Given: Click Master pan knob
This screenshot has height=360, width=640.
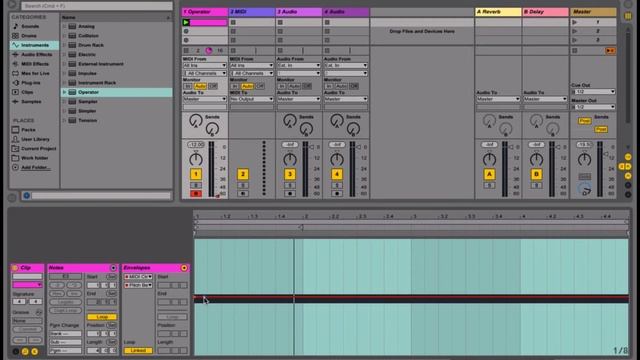Looking at the screenshot, I should click(x=584, y=160).
